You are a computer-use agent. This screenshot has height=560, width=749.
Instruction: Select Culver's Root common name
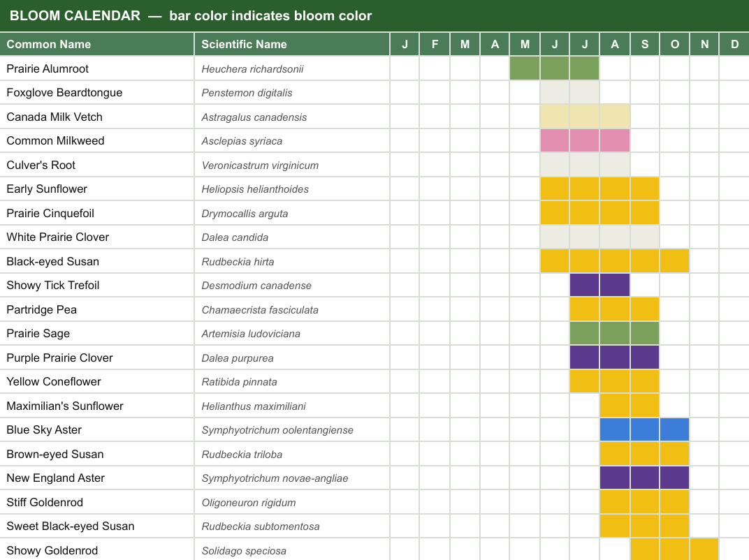click(41, 165)
